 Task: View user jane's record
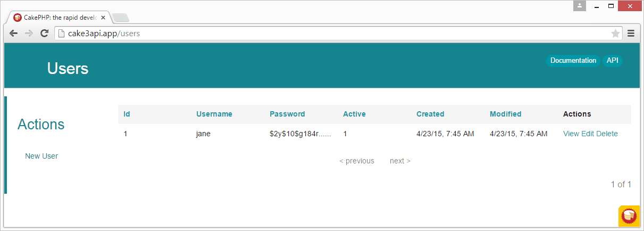(x=571, y=134)
